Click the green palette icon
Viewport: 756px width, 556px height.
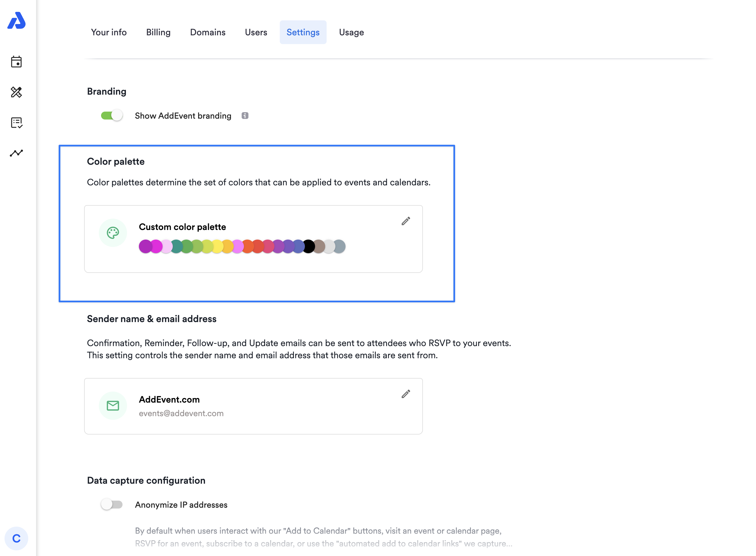(x=113, y=233)
